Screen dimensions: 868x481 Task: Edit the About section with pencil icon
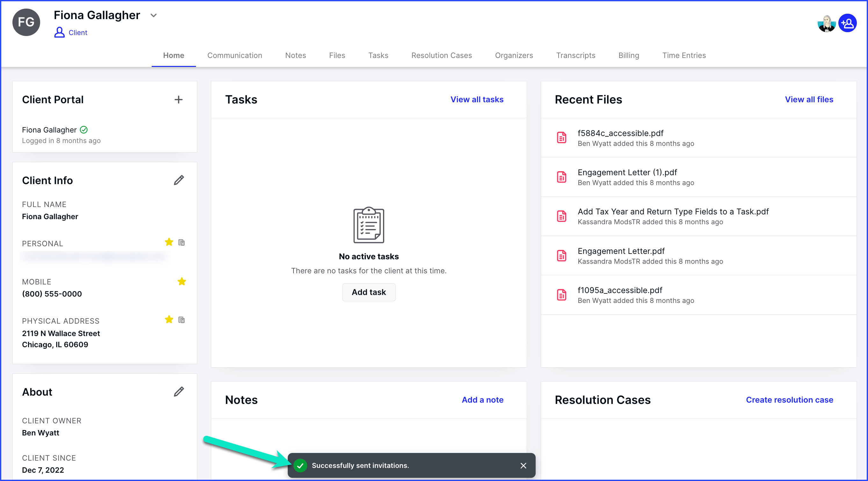[x=179, y=392]
